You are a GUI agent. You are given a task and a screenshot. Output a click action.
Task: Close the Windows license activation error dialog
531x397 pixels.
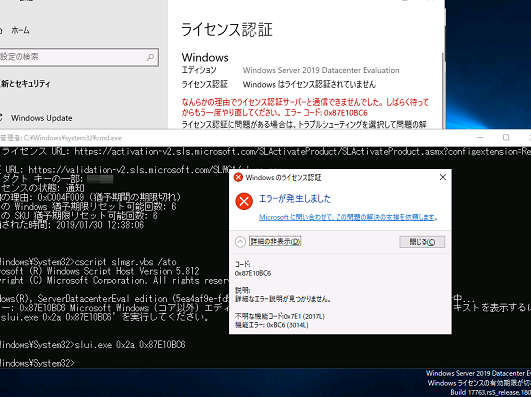tap(443, 177)
